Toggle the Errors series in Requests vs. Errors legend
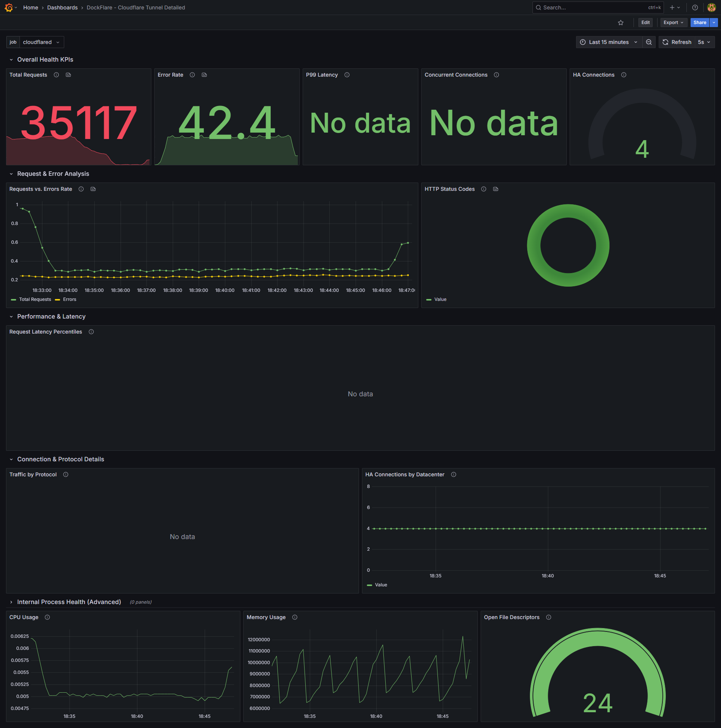Viewport: 721px width, 728px height. coord(69,299)
